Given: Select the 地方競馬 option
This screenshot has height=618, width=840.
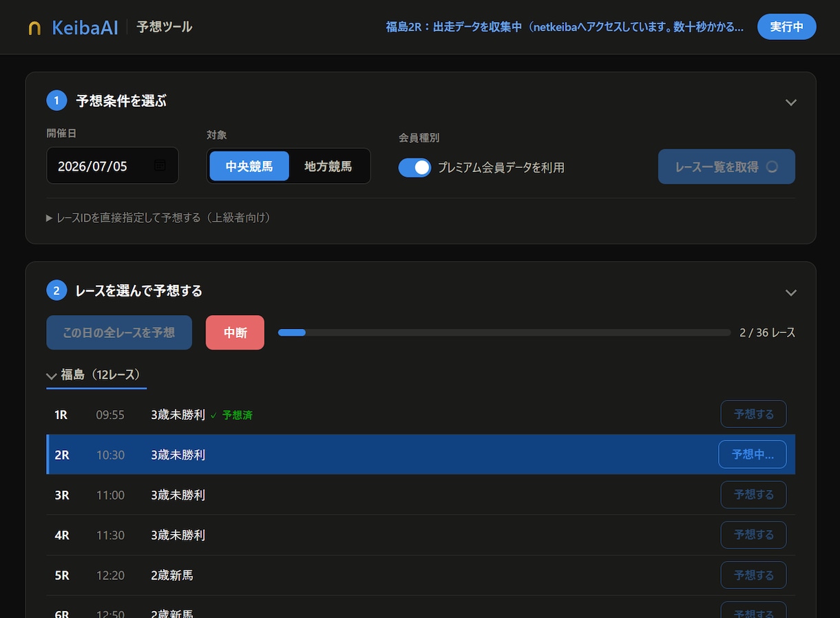Looking at the screenshot, I should 328,166.
